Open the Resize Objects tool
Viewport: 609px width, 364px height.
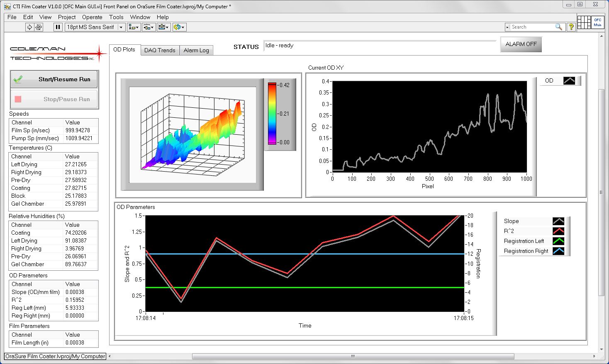click(x=163, y=27)
